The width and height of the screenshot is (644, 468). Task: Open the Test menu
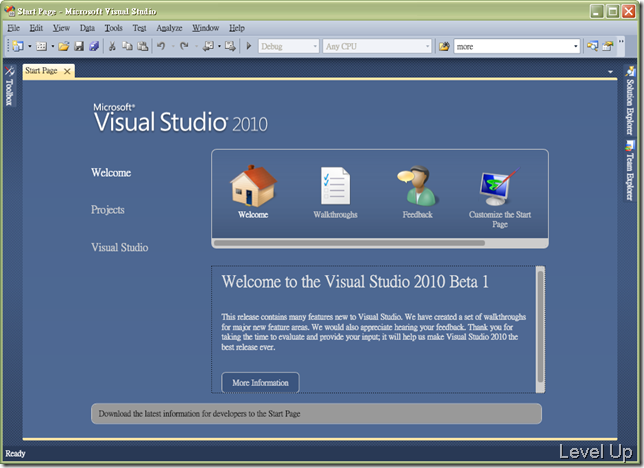[139, 28]
